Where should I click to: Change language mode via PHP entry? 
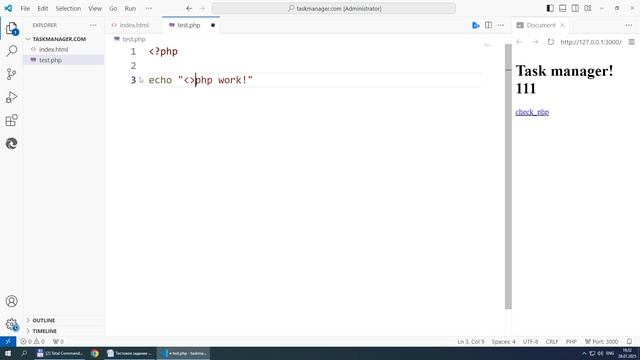point(571,341)
